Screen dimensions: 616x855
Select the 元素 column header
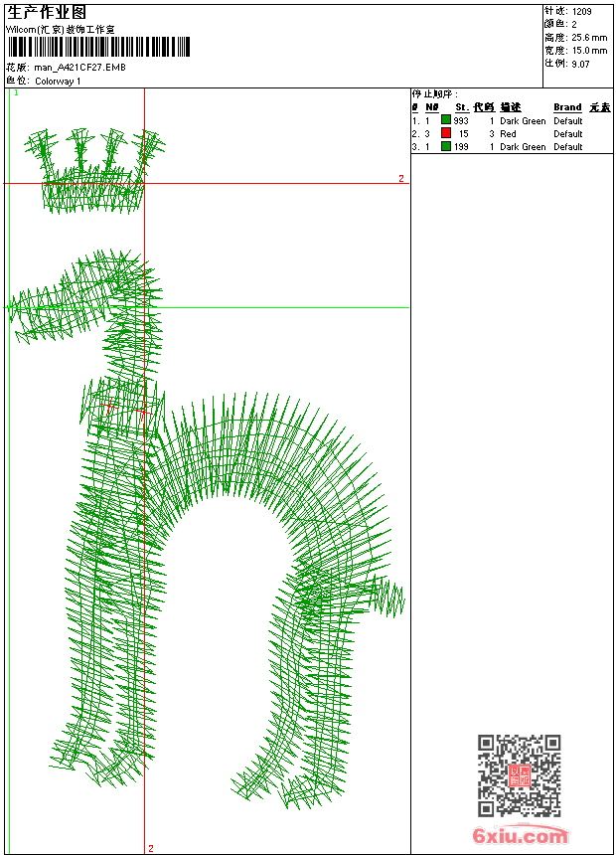coord(599,107)
